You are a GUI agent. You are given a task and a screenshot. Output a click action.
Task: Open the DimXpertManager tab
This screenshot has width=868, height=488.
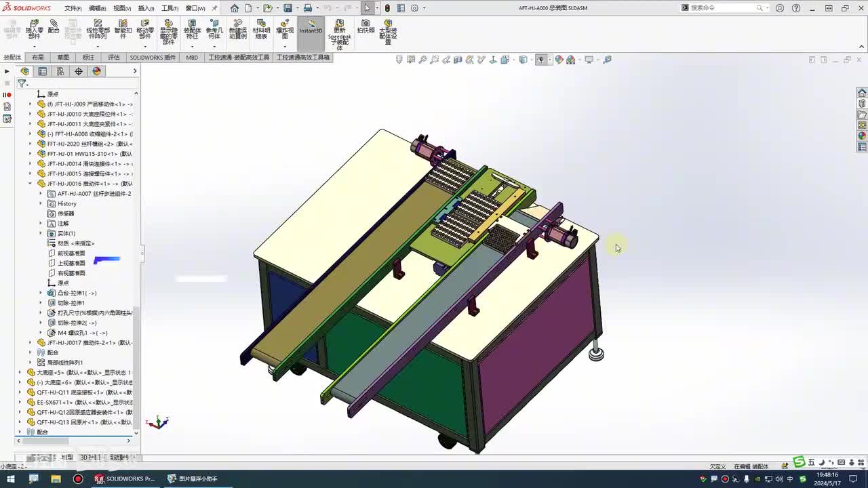(x=79, y=71)
